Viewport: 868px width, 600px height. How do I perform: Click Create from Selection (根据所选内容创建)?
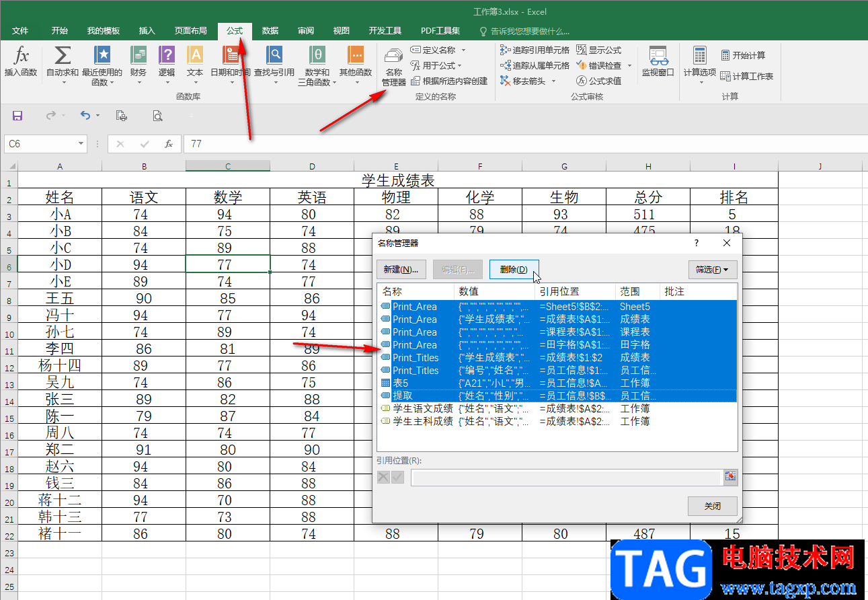(448, 81)
